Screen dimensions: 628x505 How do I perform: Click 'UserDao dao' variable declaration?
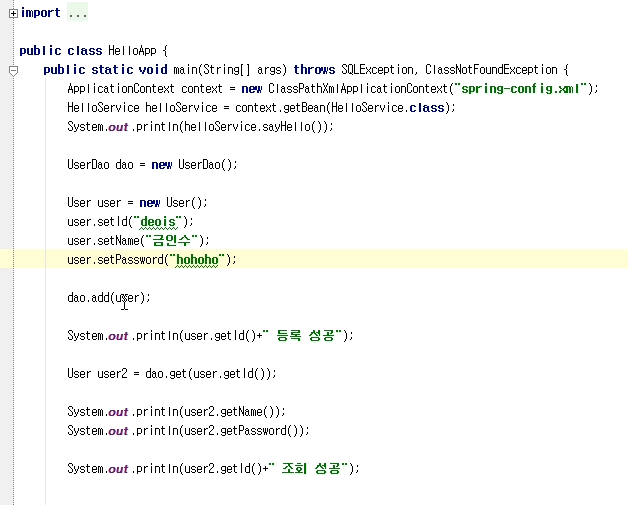[100, 165]
